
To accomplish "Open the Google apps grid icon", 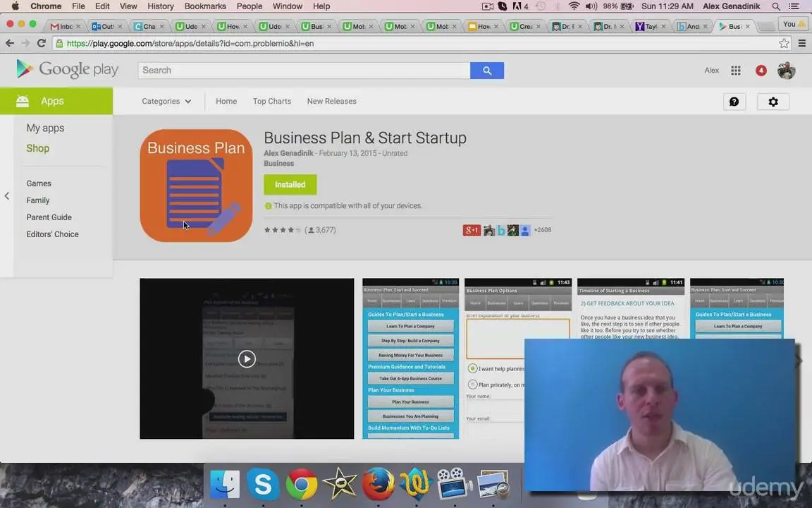I will 735,71.
